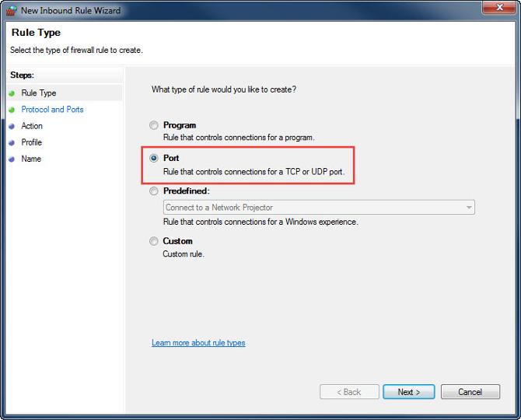
Task: Select the Name step in sidebar
Action: tap(31, 159)
